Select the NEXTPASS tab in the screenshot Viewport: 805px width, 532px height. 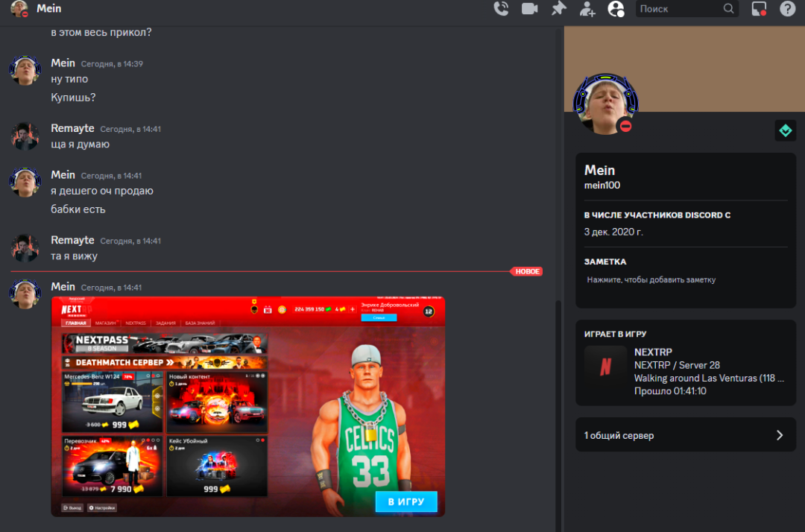pyautogui.click(x=136, y=323)
